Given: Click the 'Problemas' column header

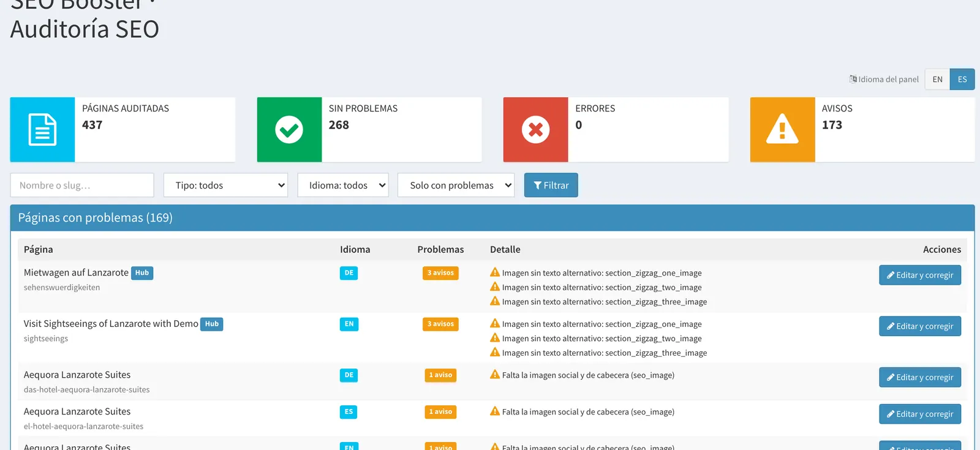Looking at the screenshot, I should coord(440,249).
